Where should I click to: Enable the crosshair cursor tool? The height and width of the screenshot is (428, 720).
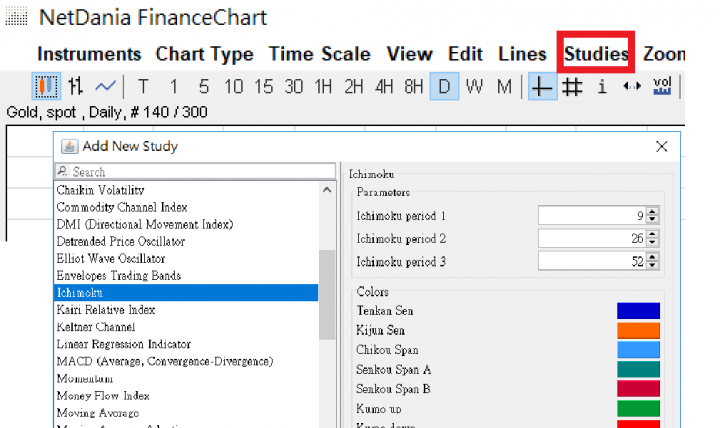tap(541, 86)
